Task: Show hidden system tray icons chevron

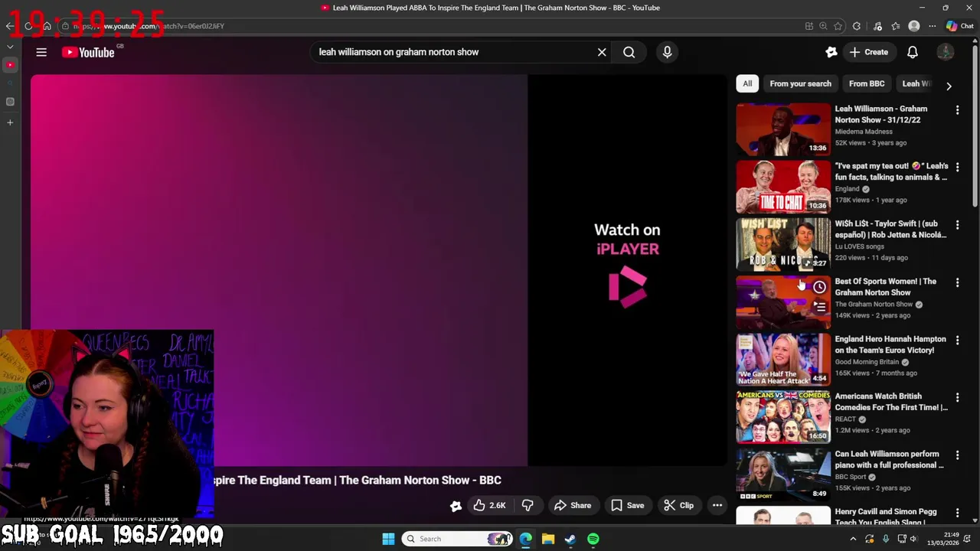Action: point(852,539)
